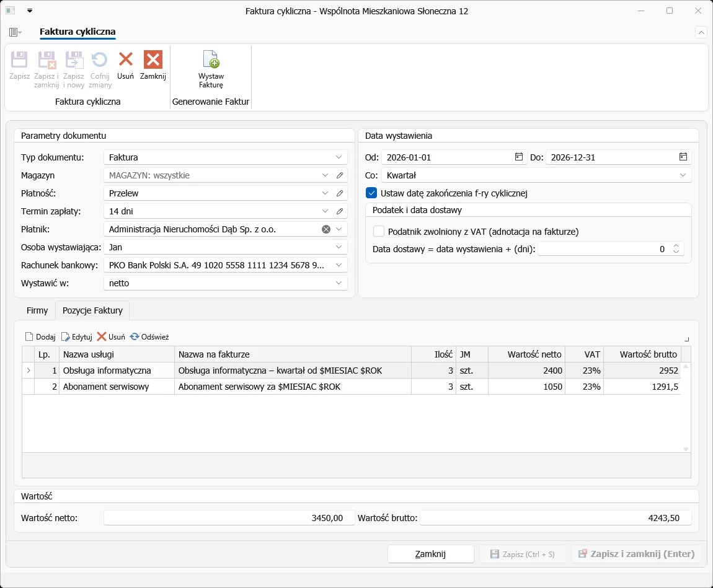The image size is (713, 588).
Task: Open the Osoba wystawiająca dropdown
Action: click(339, 247)
